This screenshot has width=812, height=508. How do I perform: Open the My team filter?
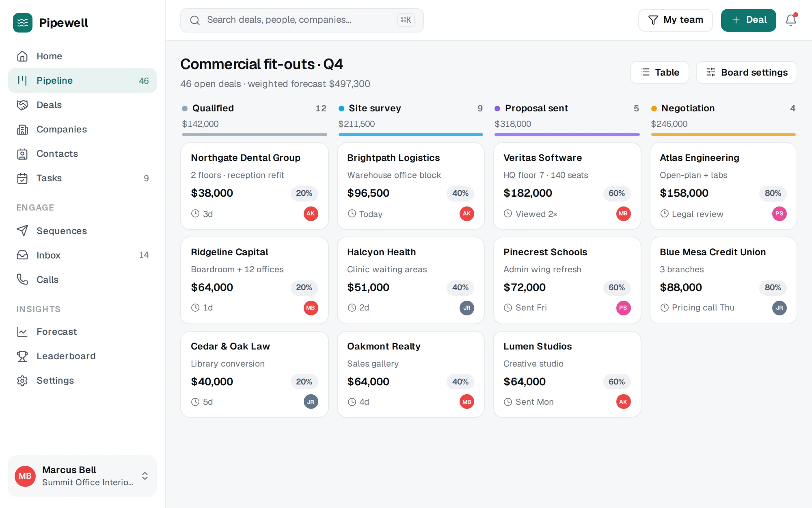coord(675,20)
